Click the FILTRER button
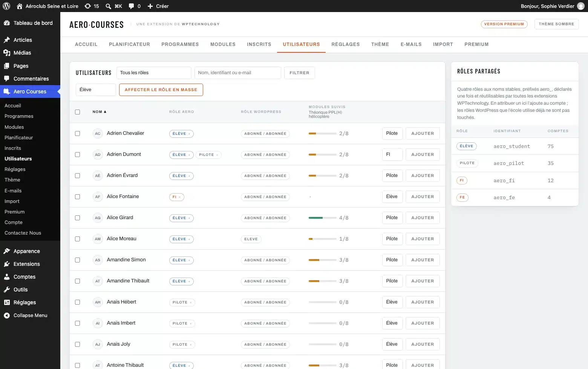 [299, 73]
